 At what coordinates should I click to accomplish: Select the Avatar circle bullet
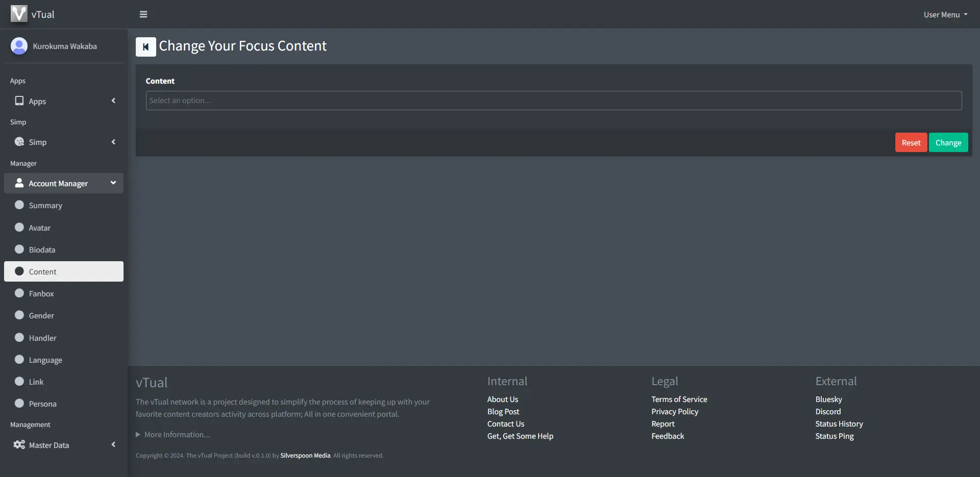(x=19, y=228)
